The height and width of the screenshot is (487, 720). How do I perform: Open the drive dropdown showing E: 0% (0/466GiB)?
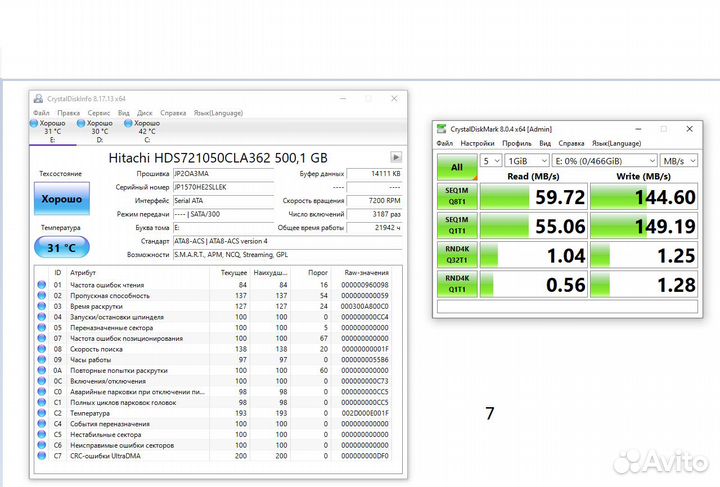pyautogui.click(x=605, y=161)
